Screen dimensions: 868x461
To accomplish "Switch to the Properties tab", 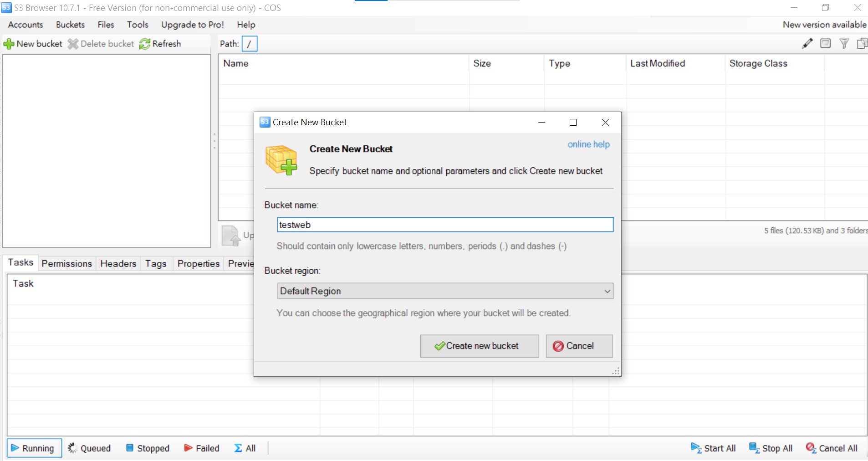I will tap(199, 264).
